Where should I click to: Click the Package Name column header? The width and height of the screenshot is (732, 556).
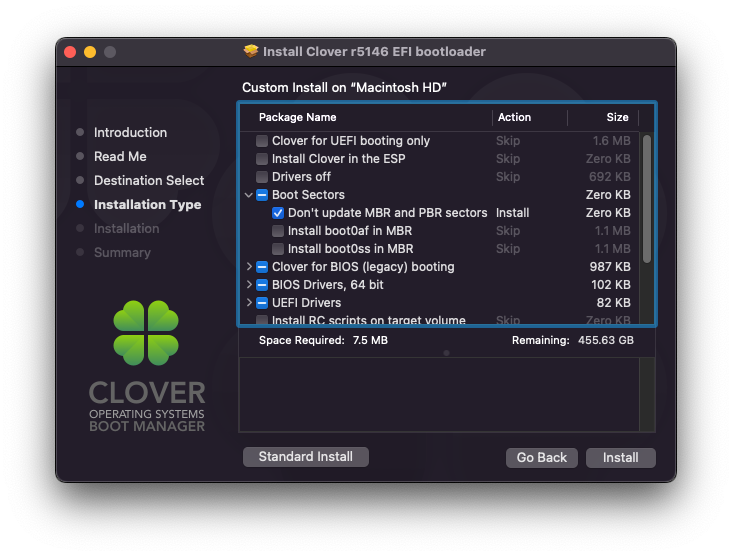(x=297, y=117)
